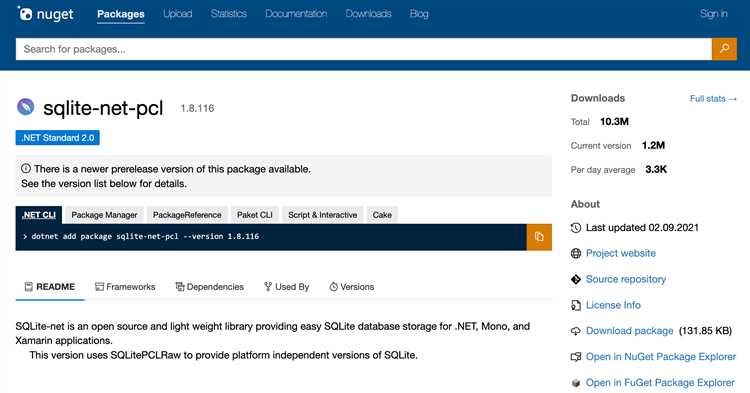Click the info icon in prerelease notice
Screen dimensions: 750x393
26,168
